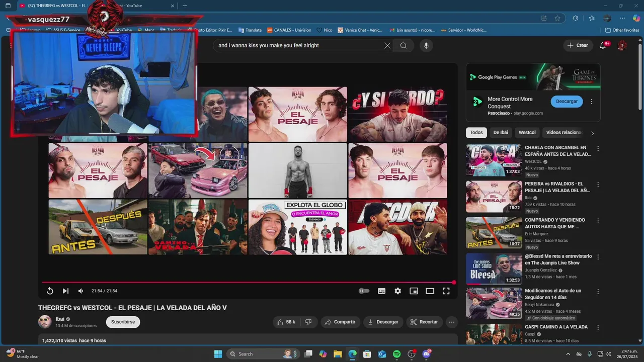Open YouTube notifications bell
This screenshot has height=362, width=644.
click(x=603, y=46)
